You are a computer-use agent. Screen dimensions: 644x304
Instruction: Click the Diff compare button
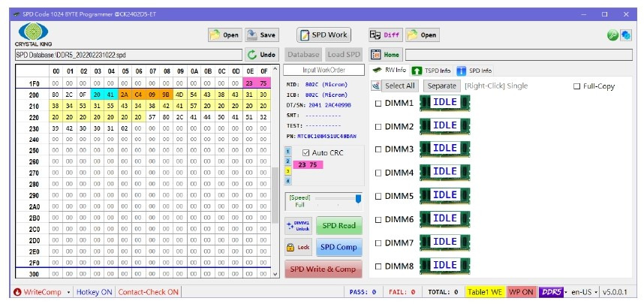385,35
